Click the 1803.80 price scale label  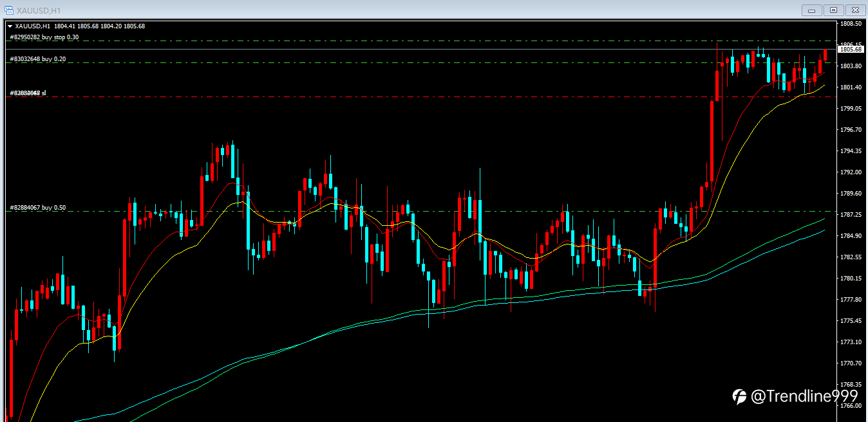click(851, 66)
